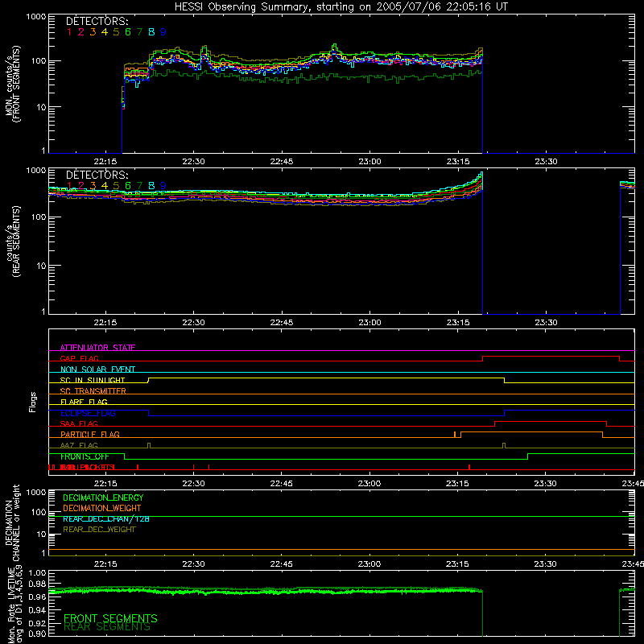Click the FRONTS_OFF flag label

85,456
